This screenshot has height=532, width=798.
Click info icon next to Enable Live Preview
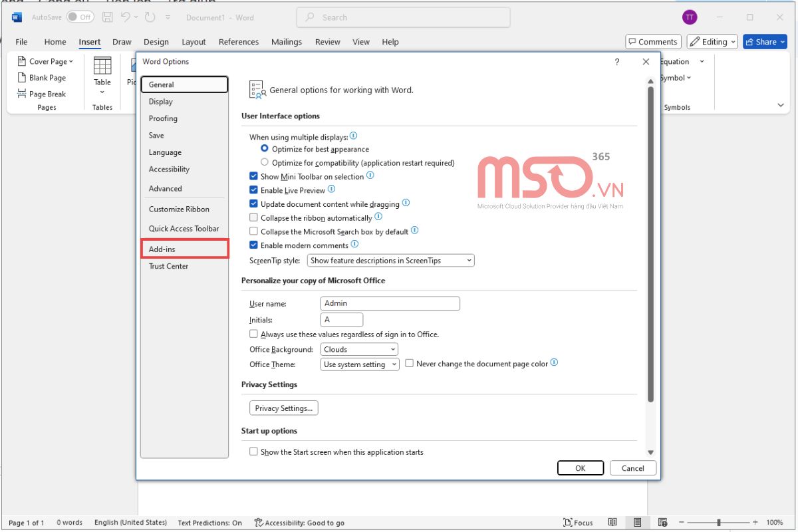[x=332, y=190]
